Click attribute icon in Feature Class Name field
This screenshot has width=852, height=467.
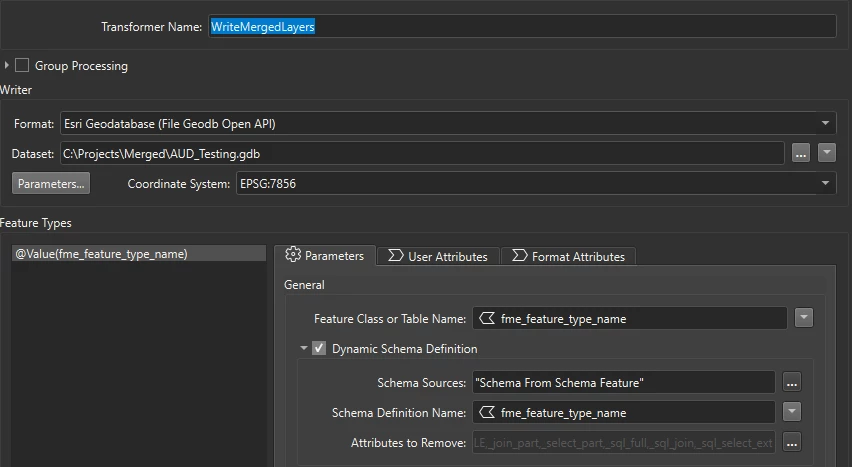[x=487, y=319]
